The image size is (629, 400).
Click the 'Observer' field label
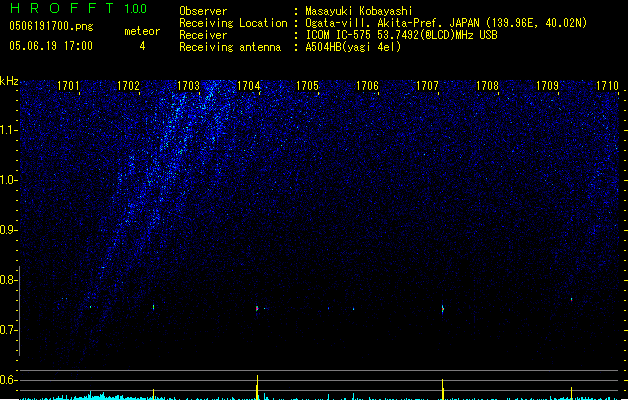click(203, 11)
